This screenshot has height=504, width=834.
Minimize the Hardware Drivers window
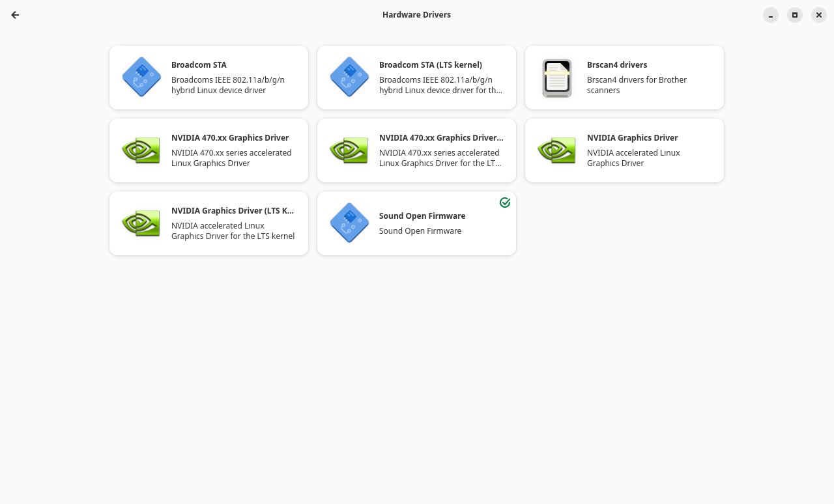pos(771,15)
